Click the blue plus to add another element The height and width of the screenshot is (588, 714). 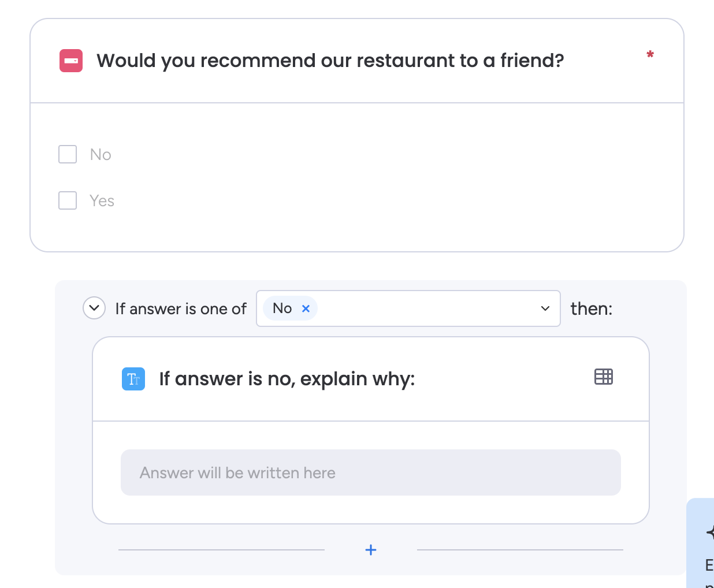pos(370,550)
